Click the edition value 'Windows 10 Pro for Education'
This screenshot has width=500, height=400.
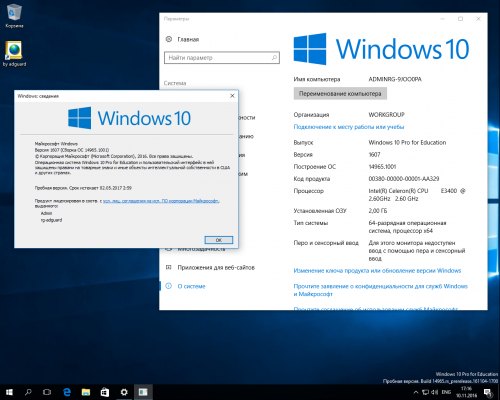(x=407, y=142)
